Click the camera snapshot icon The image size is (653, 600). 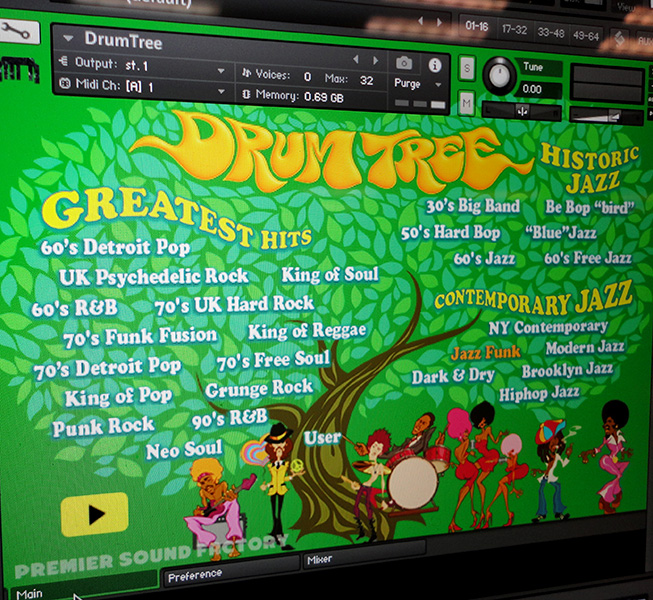[404, 64]
